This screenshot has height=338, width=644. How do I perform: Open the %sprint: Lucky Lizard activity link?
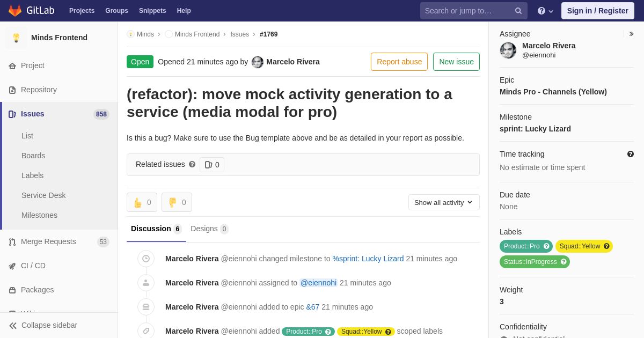(x=368, y=259)
